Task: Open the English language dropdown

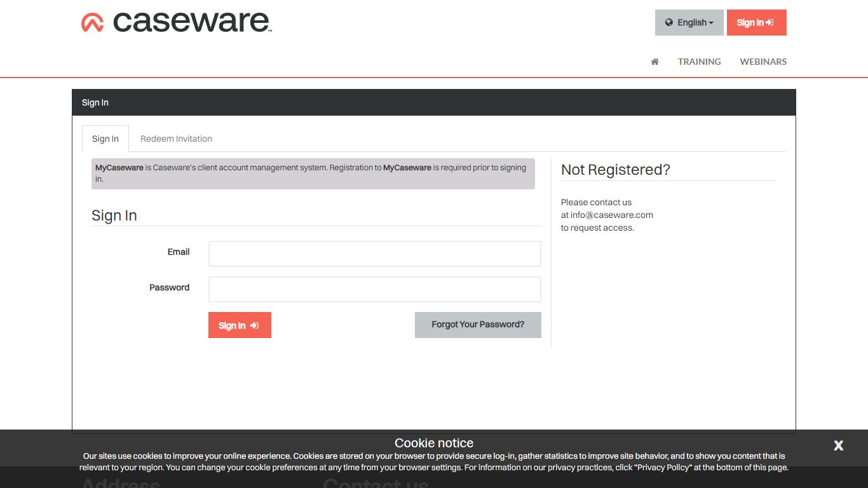Action: [x=689, y=22]
